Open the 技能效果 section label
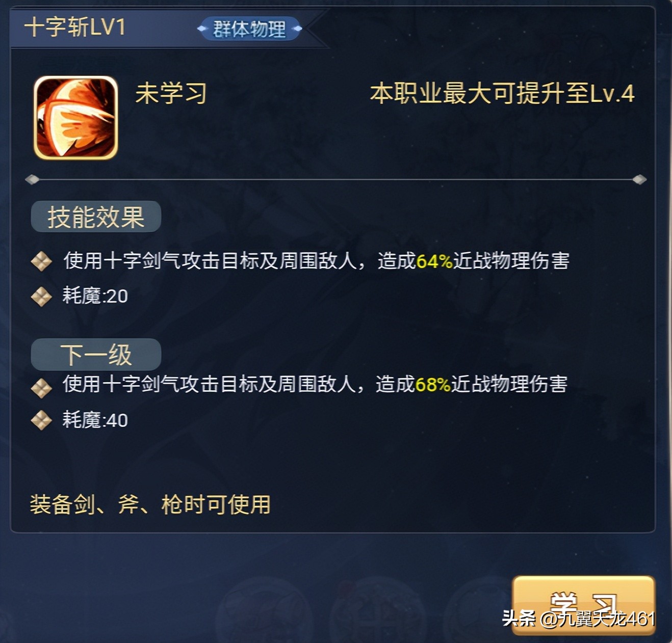672x643 pixels. [x=96, y=217]
